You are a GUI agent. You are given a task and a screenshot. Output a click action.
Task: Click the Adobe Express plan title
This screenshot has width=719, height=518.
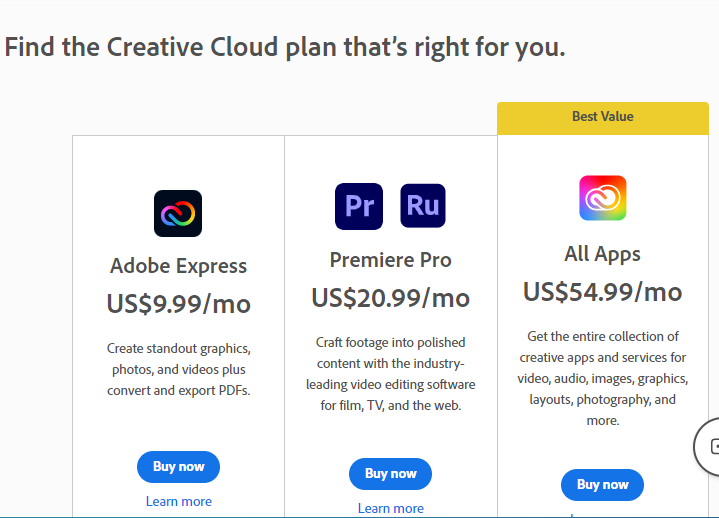[178, 266]
